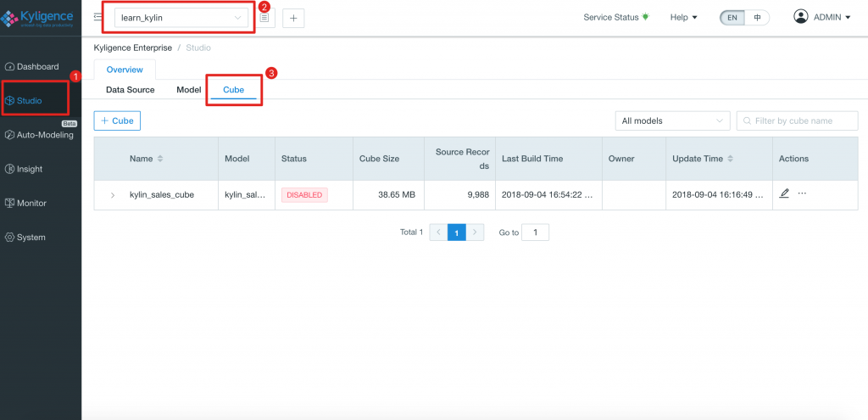The image size is (868, 420).
Task: Sort cubes by Update Time arrows
Action: [x=730, y=159]
